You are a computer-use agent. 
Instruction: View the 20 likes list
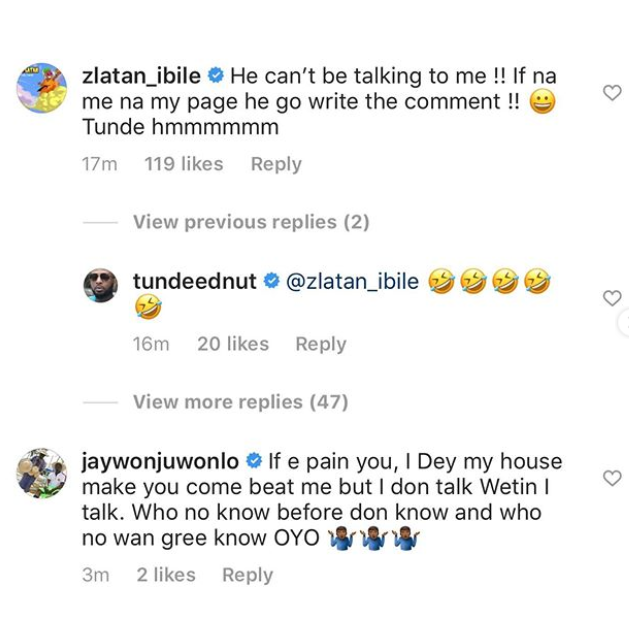233,344
